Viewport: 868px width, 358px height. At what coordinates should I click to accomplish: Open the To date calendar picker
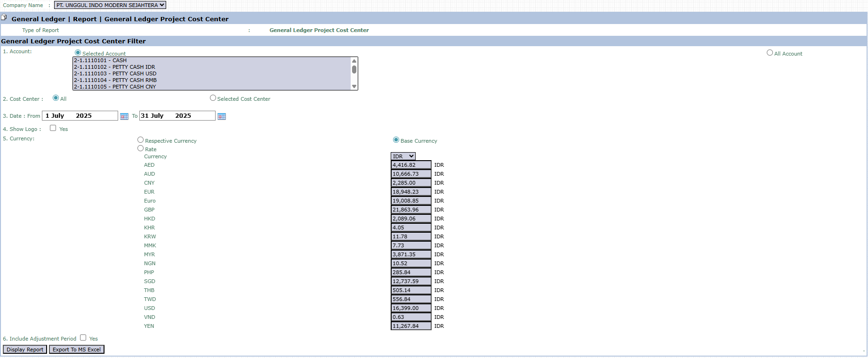point(222,116)
